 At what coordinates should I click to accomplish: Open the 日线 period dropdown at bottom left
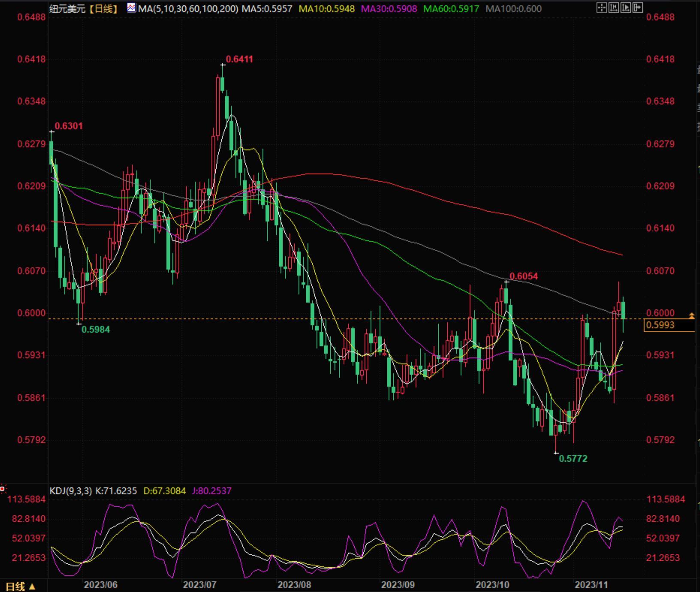[20, 586]
